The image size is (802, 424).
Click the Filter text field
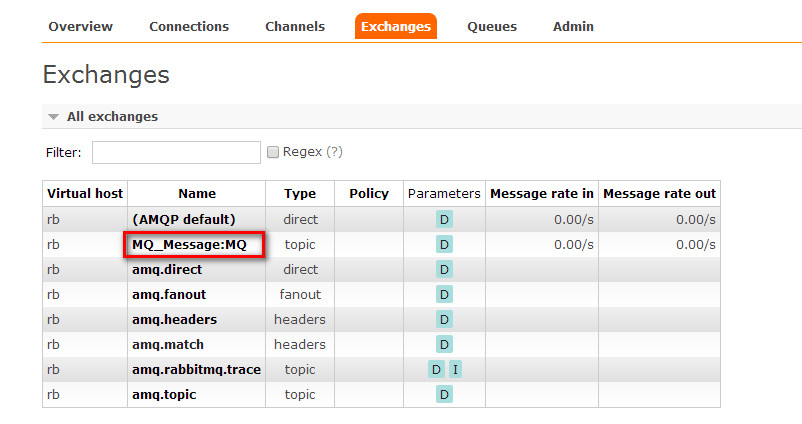point(176,152)
